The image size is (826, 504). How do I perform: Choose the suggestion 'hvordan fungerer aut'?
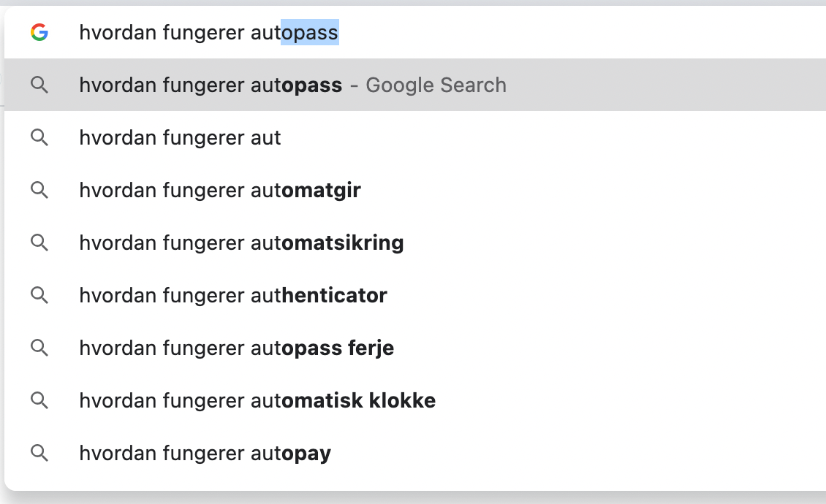pos(180,137)
